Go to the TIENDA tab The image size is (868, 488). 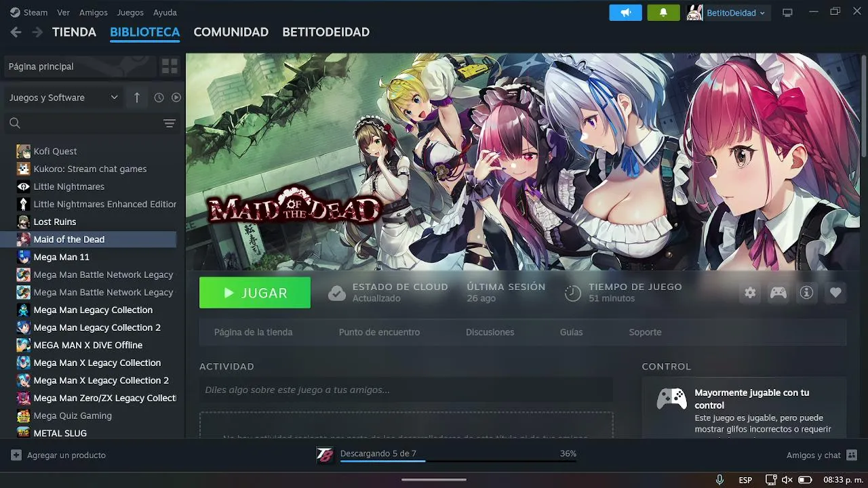tap(74, 32)
